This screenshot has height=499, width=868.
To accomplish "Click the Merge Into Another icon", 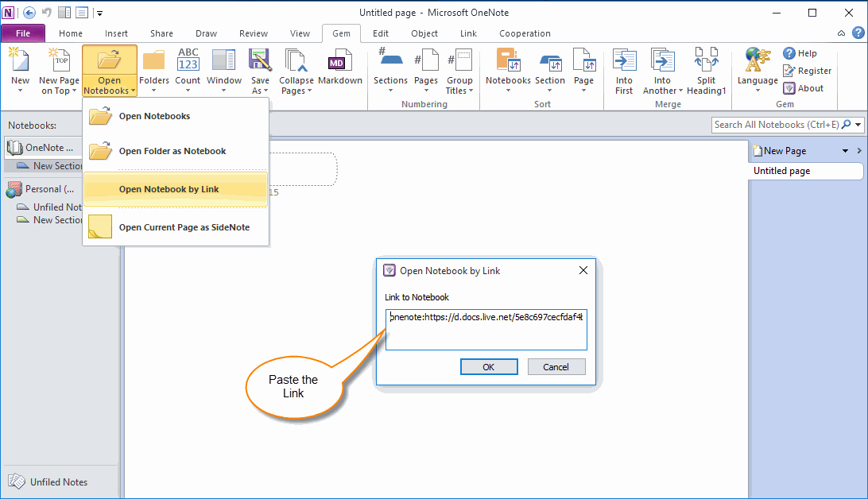I will (x=662, y=60).
